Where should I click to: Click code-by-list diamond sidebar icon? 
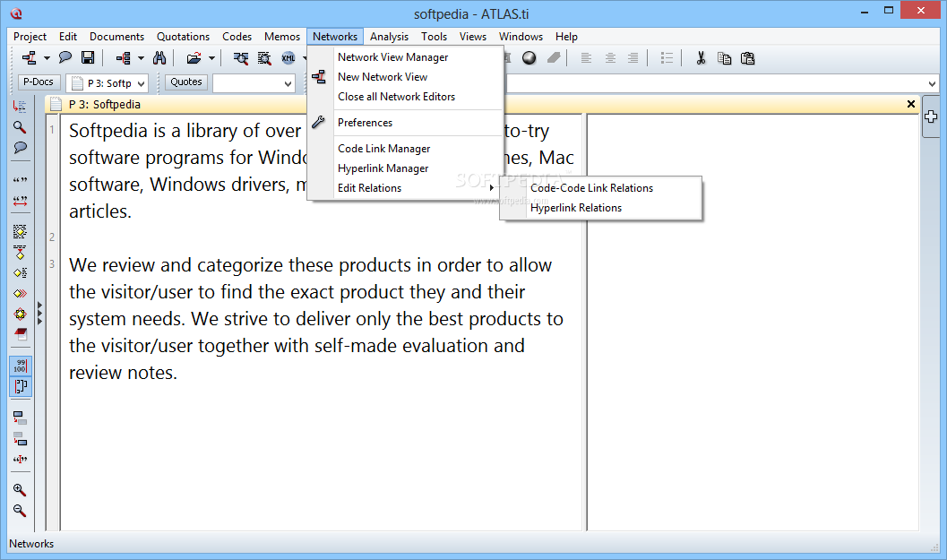coord(20,272)
